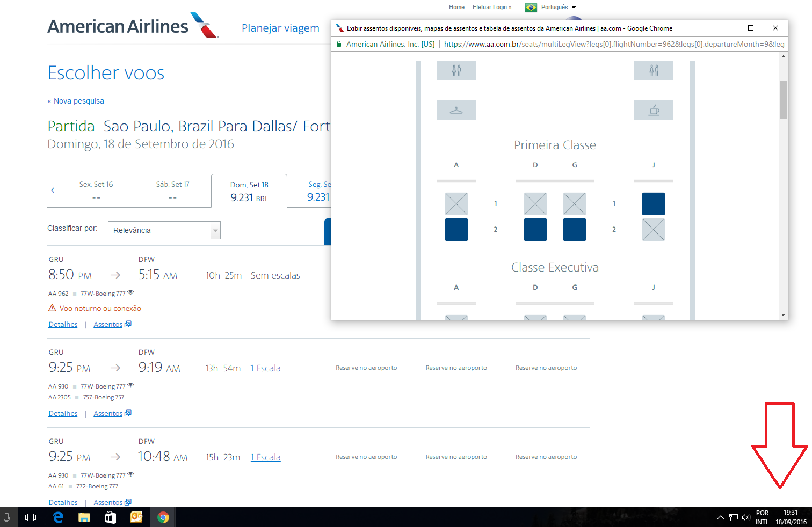Select Dom, Set 18 date tab
Image resolution: width=812 pixels, height=527 pixels.
(x=249, y=191)
